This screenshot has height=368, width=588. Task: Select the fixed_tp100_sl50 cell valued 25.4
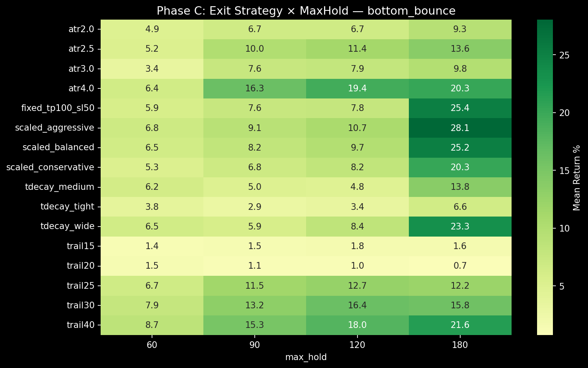460,108
